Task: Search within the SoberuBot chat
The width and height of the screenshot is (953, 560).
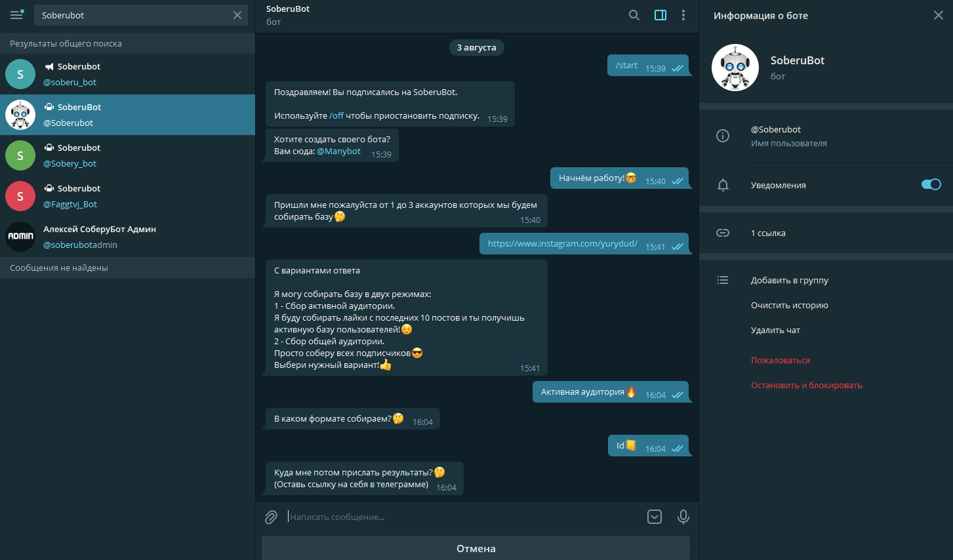Action: [634, 15]
